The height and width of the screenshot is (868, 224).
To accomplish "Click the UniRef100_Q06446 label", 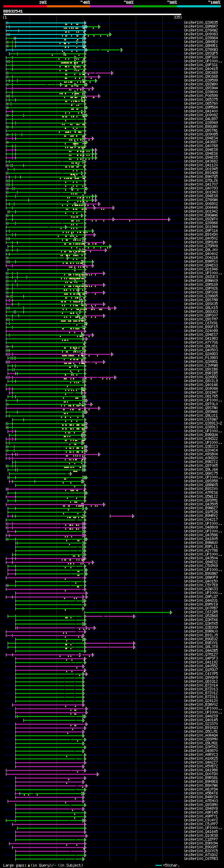I will pyautogui.click(x=201, y=208).
